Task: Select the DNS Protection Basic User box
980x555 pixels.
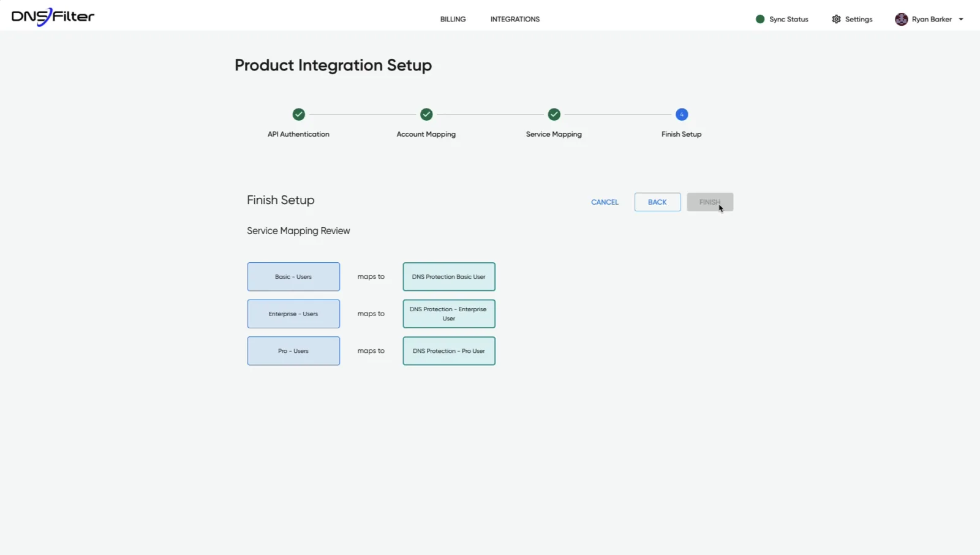Action: (x=449, y=277)
